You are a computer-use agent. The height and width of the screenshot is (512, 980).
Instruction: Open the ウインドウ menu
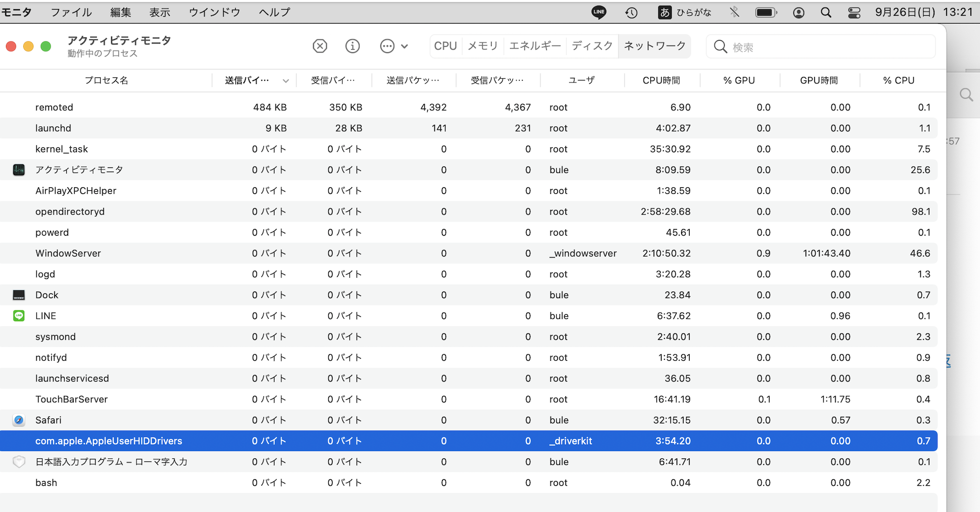coord(214,12)
